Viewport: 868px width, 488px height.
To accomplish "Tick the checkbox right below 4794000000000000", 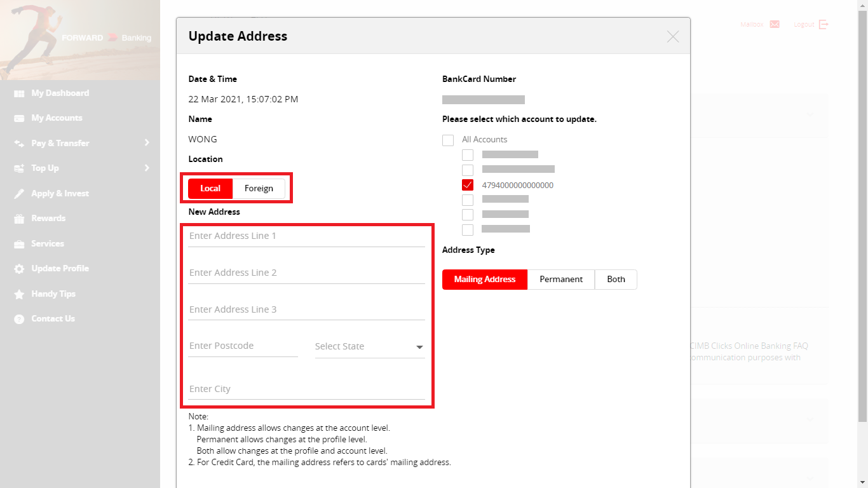I will [x=468, y=200].
